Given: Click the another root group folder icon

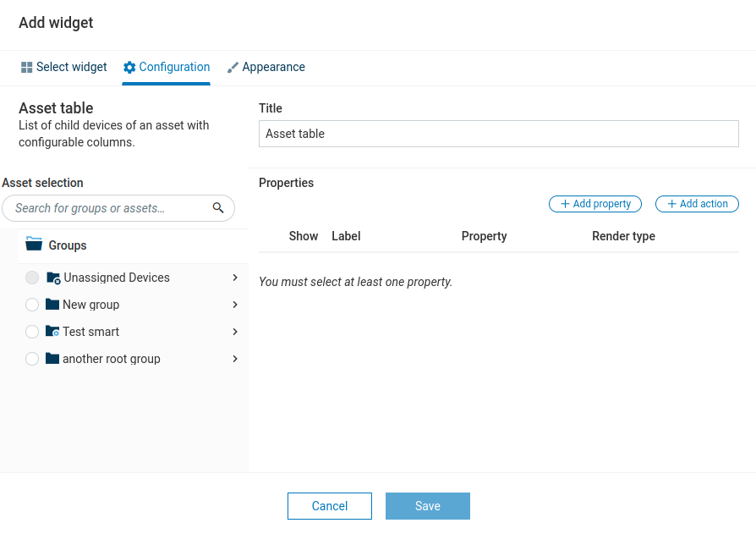Looking at the screenshot, I should pyautogui.click(x=52, y=359).
